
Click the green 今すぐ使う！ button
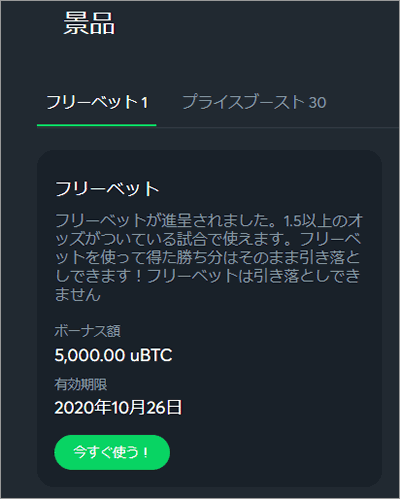112,452
